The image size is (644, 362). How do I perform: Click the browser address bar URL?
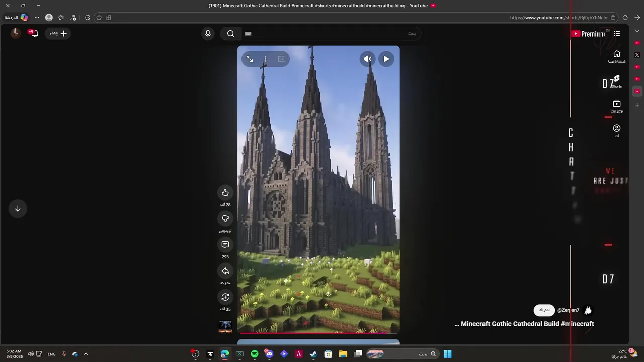558,18
